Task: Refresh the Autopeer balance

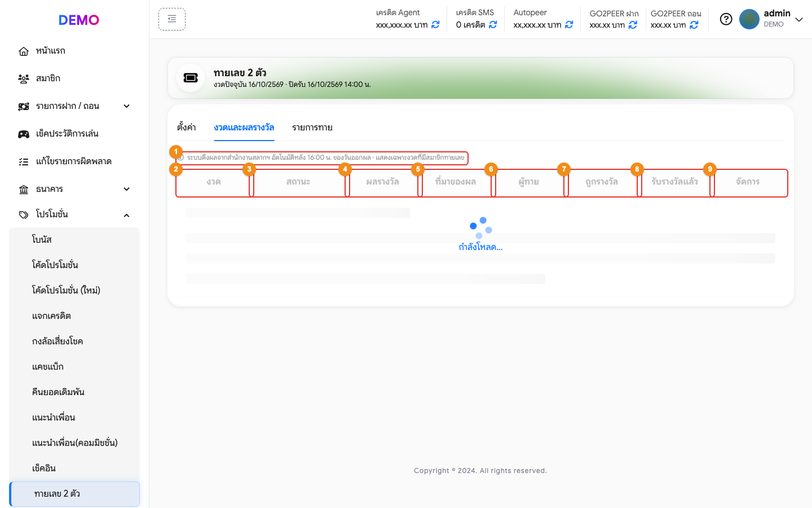Action: point(569,25)
